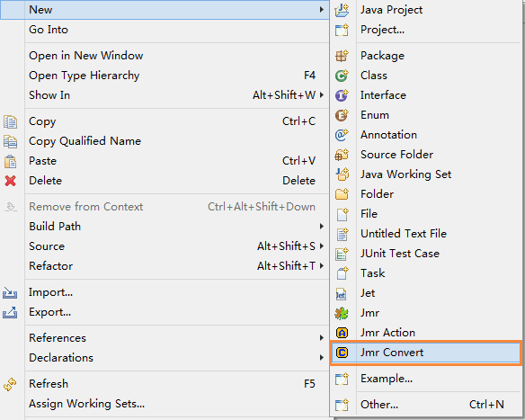Expand the Build Path submenu arrow
The image size is (525, 420).
coord(322,227)
